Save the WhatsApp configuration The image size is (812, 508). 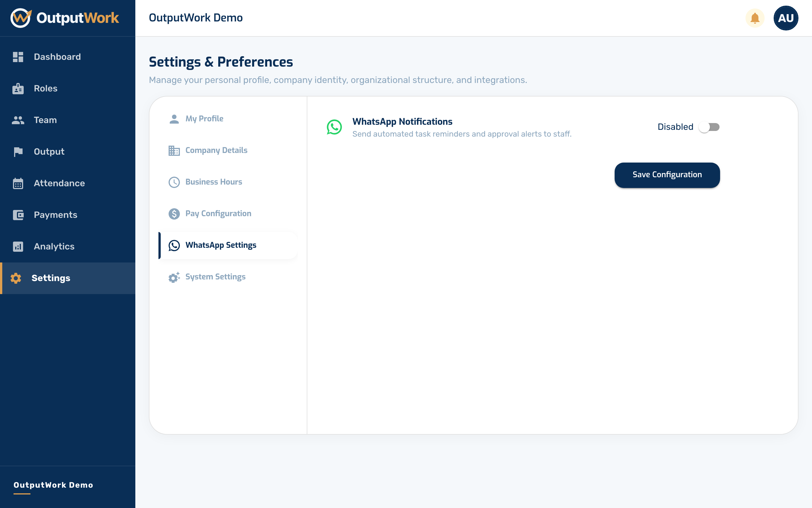click(x=667, y=175)
